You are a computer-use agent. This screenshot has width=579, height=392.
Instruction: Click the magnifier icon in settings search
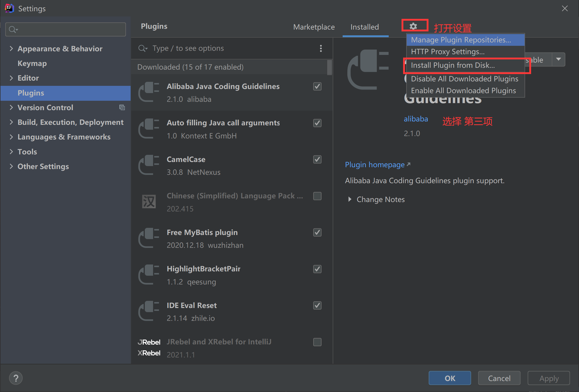(13, 30)
